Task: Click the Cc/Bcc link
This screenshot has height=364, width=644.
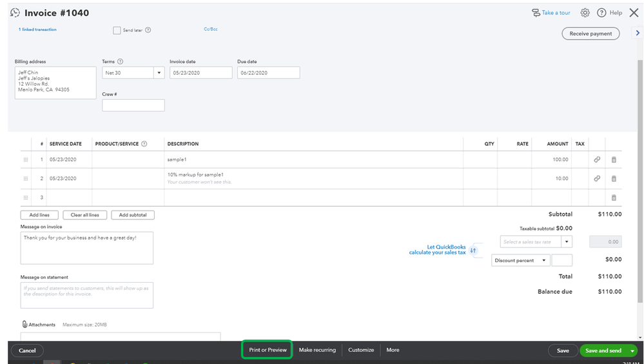Action: tap(211, 29)
